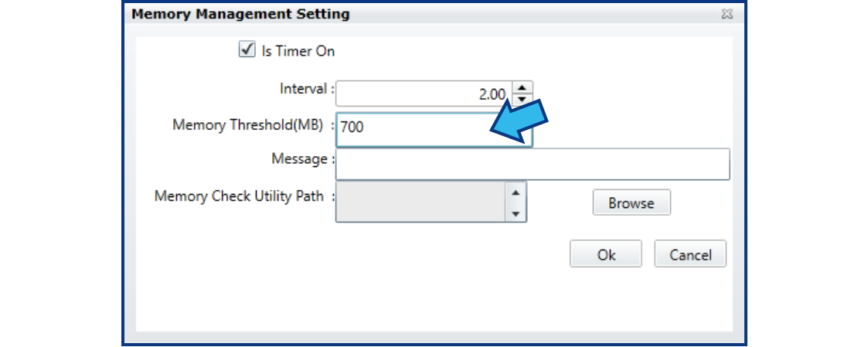Confirm settings with the Ok button
The image size is (868, 347).
(605, 254)
